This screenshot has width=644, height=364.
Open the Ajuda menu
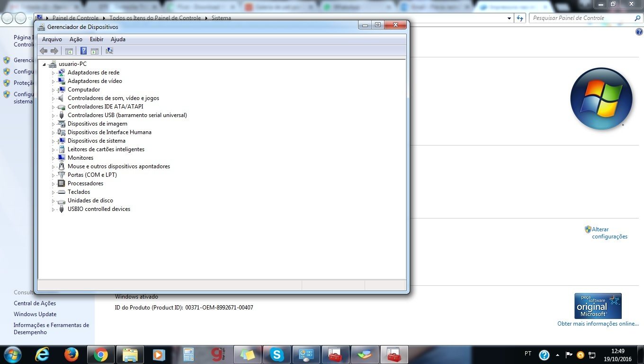click(x=118, y=39)
